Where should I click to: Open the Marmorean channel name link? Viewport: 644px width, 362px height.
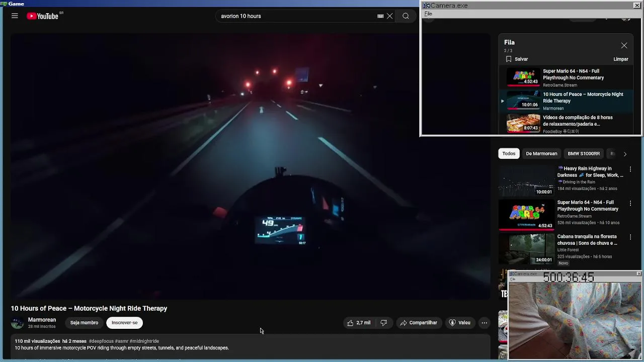tap(42, 320)
